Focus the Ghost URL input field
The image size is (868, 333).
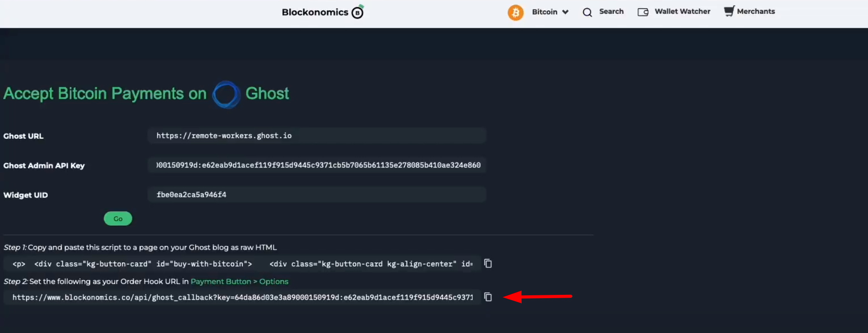tap(317, 135)
